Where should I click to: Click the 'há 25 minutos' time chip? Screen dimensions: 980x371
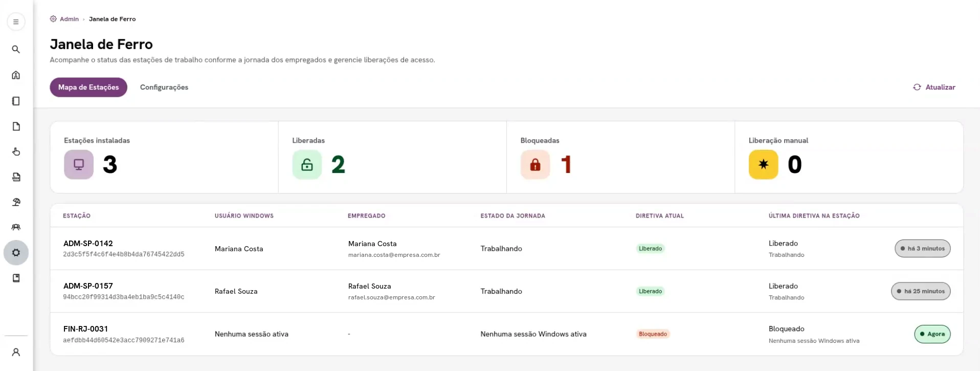point(921,291)
